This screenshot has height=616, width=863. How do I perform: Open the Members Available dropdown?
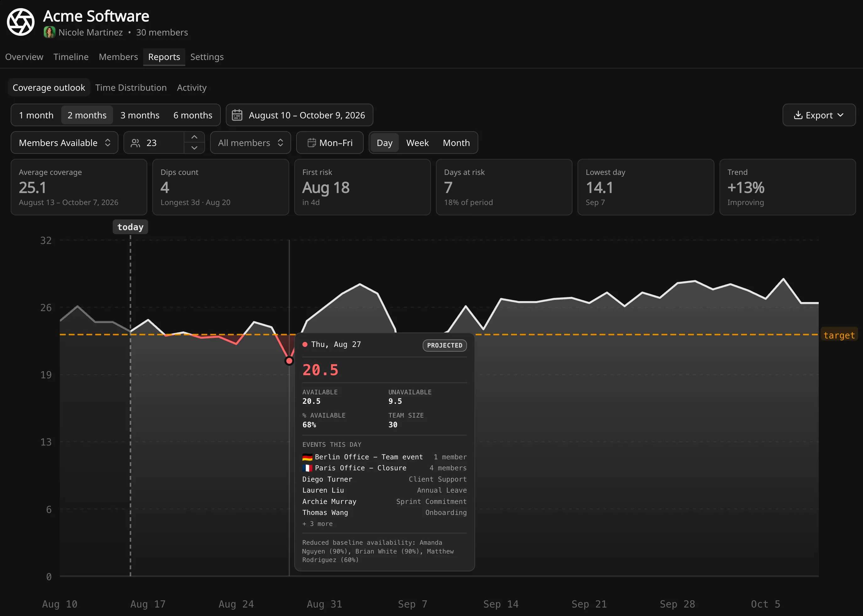64,143
